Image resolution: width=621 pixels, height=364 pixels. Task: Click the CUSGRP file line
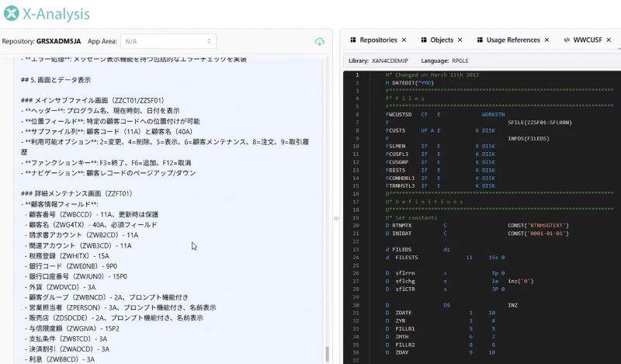(x=440, y=162)
